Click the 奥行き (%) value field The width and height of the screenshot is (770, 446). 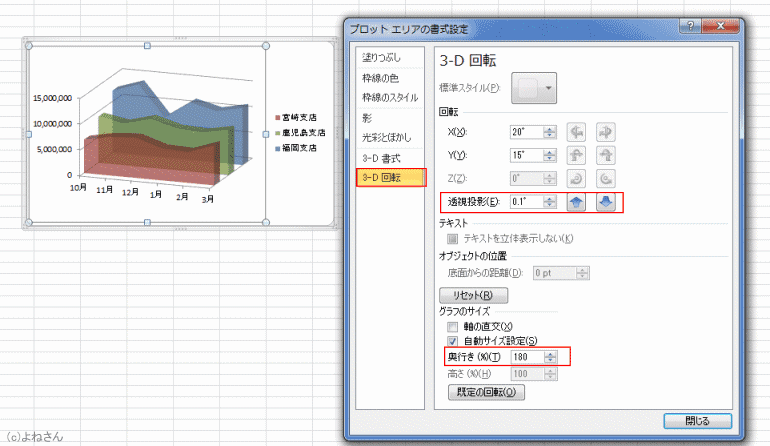point(527,357)
